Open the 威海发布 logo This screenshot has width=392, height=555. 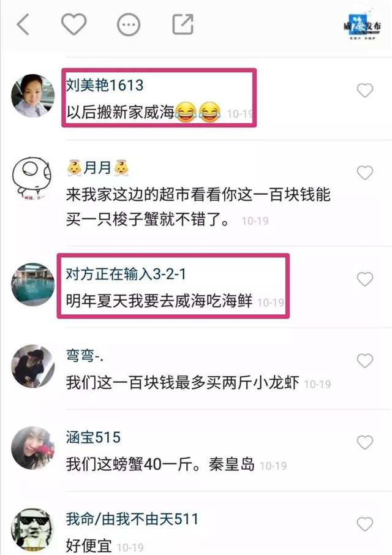coord(362,25)
